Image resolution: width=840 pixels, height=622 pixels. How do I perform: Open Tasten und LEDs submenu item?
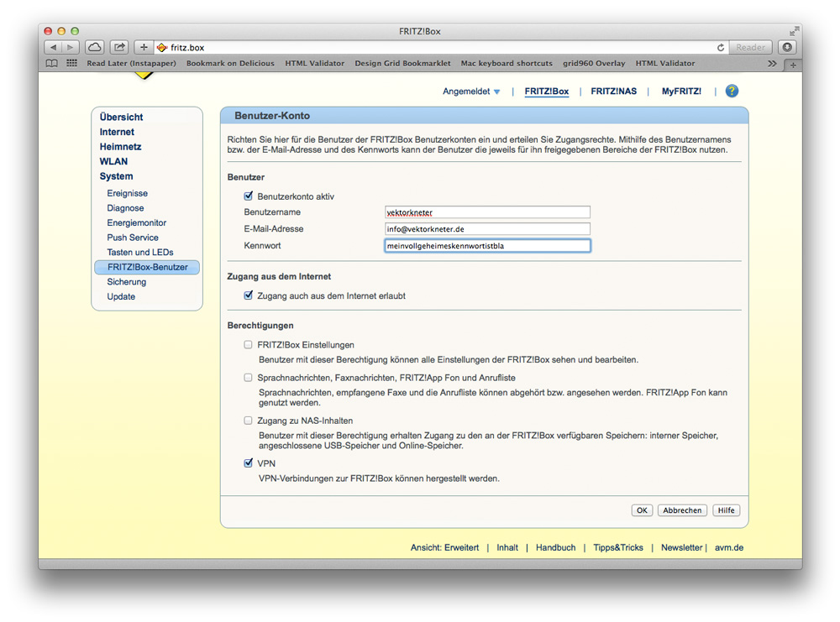coord(139,252)
